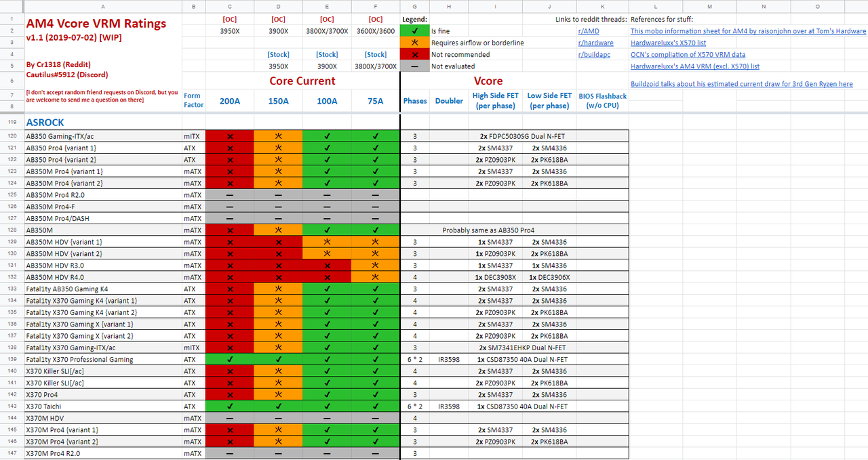Click the 'Form Factor' column label

point(193,100)
